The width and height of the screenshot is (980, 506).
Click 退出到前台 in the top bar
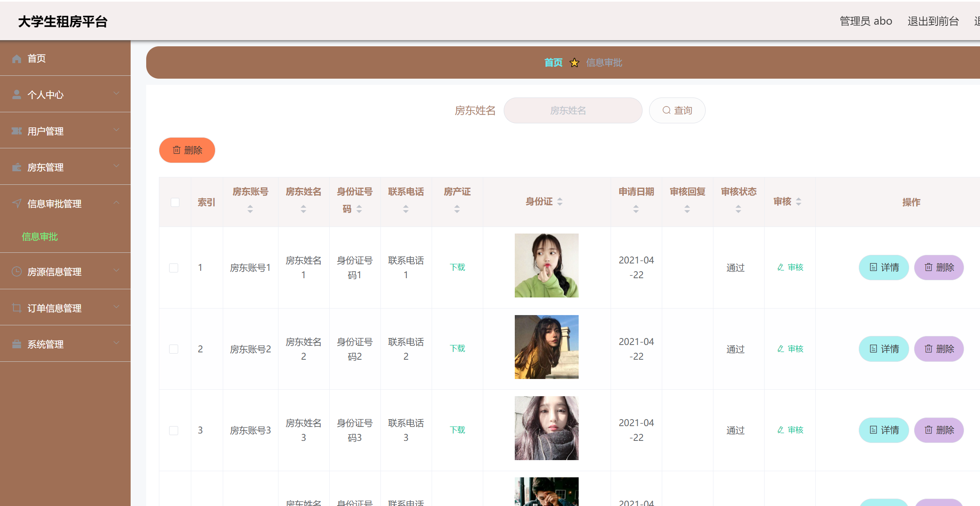click(933, 21)
